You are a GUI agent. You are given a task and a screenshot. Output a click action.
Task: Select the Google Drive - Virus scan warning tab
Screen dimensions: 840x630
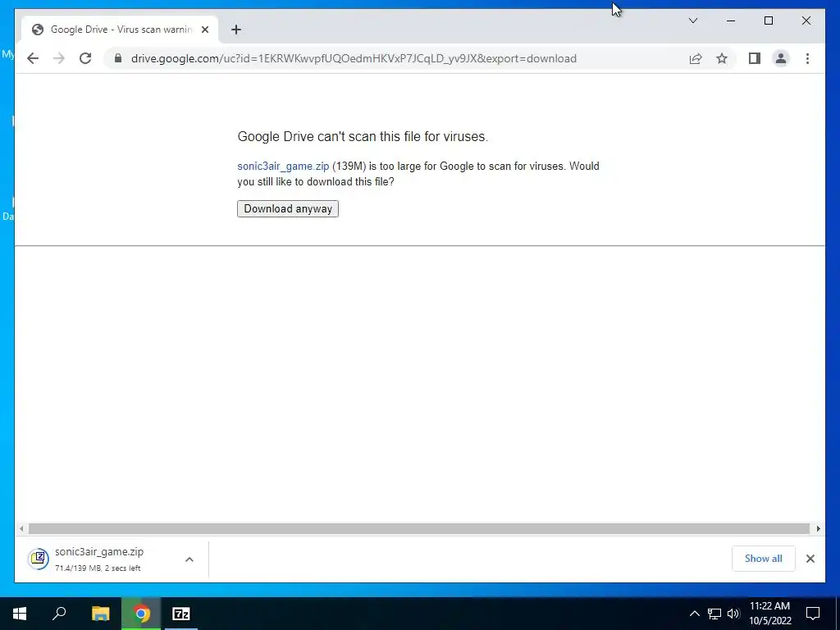[x=120, y=30]
